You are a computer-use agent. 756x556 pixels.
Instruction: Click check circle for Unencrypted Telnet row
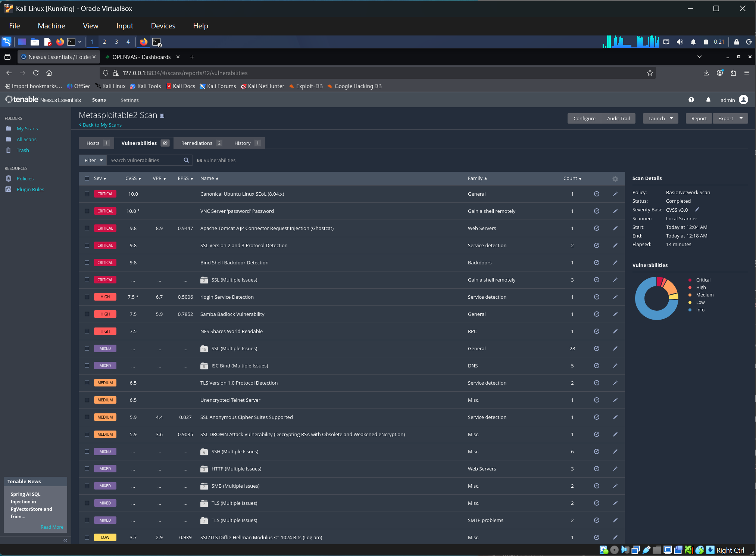(597, 400)
